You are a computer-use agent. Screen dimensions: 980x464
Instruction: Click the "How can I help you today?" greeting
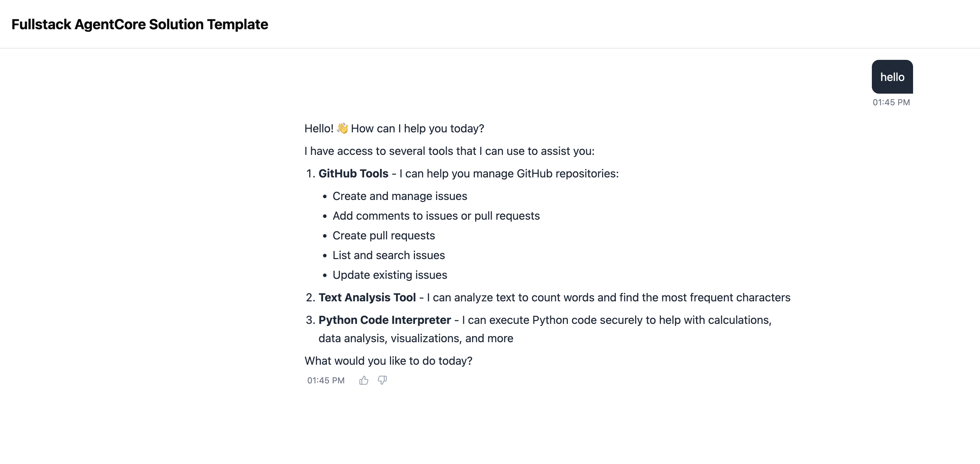click(417, 128)
